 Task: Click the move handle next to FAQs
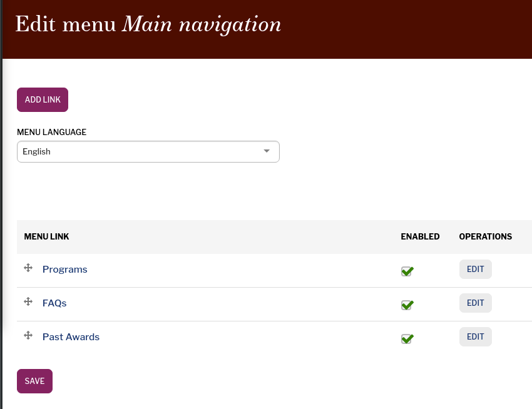coord(28,301)
